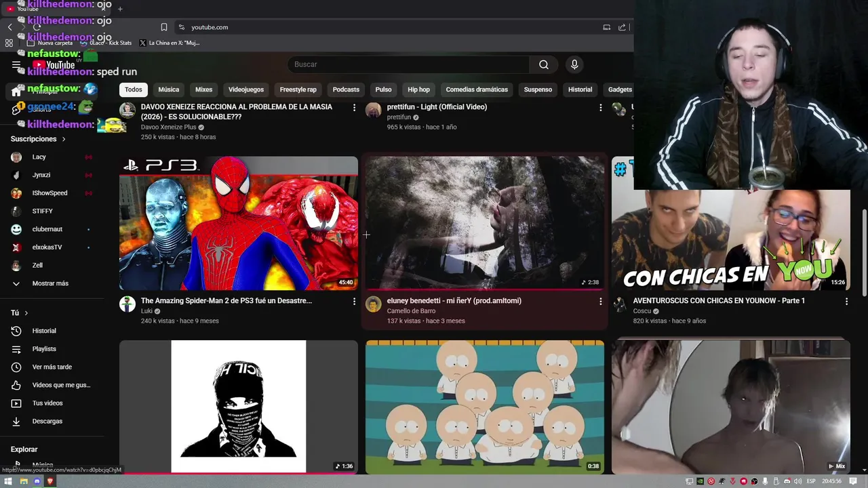This screenshot has width=868, height=488.
Task: Open Davoo Xeneize Plus channel avatar
Action: (x=127, y=110)
